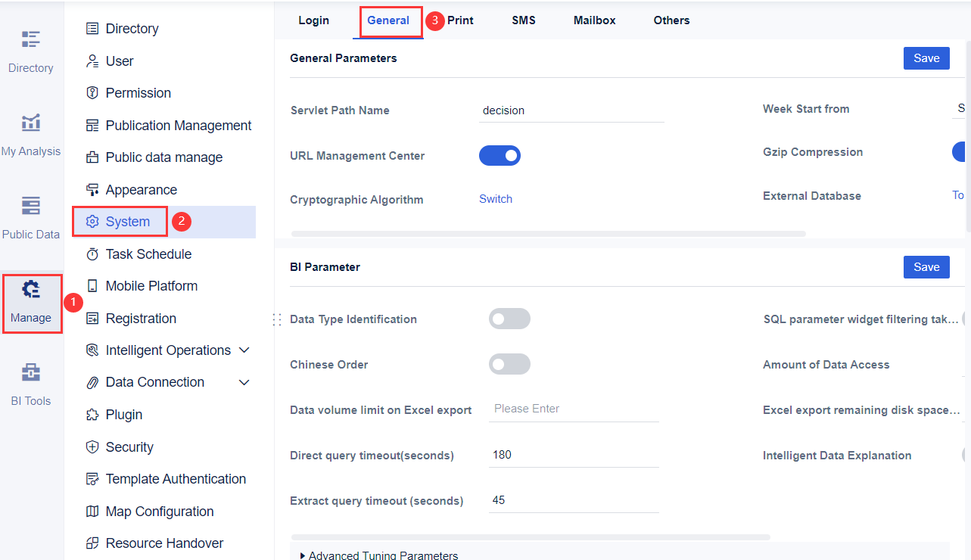Switch to the SMS tab
The height and width of the screenshot is (560, 971).
click(x=523, y=20)
